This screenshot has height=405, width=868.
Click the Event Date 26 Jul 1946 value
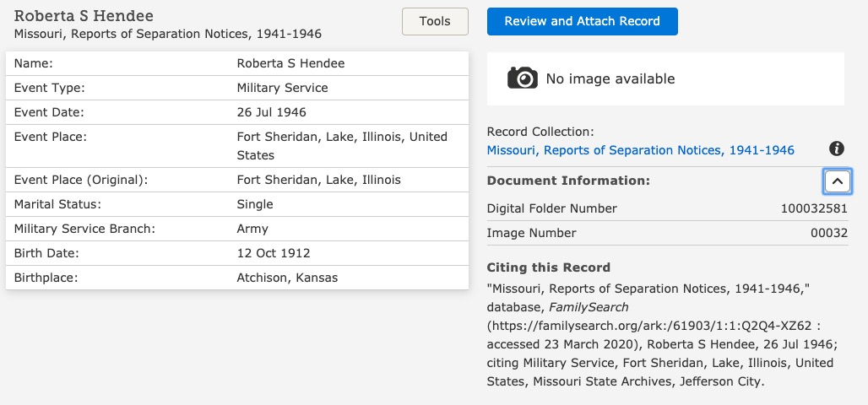coord(271,112)
